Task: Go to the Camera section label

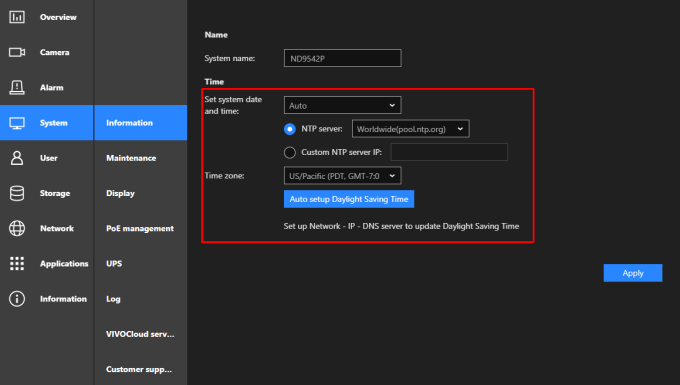Action: coord(55,52)
